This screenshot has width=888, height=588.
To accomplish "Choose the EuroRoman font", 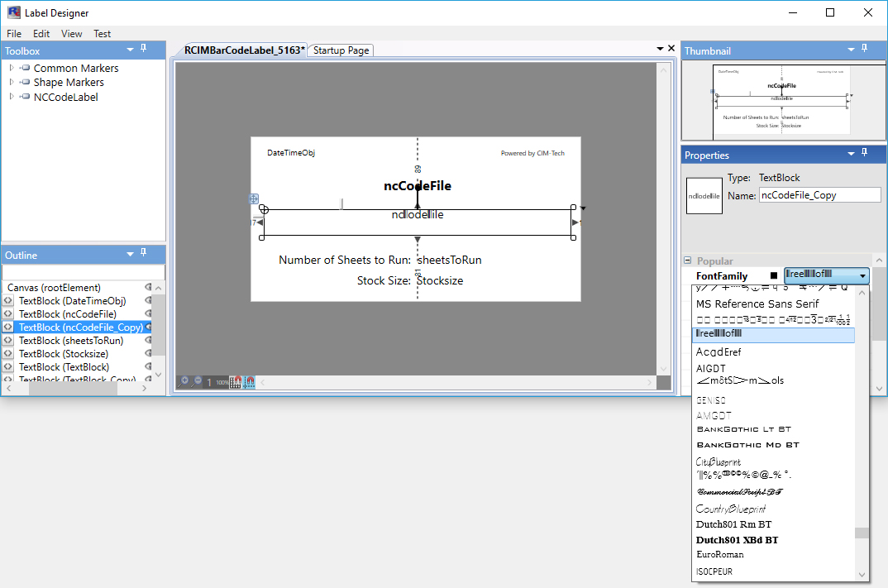I will point(720,555).
